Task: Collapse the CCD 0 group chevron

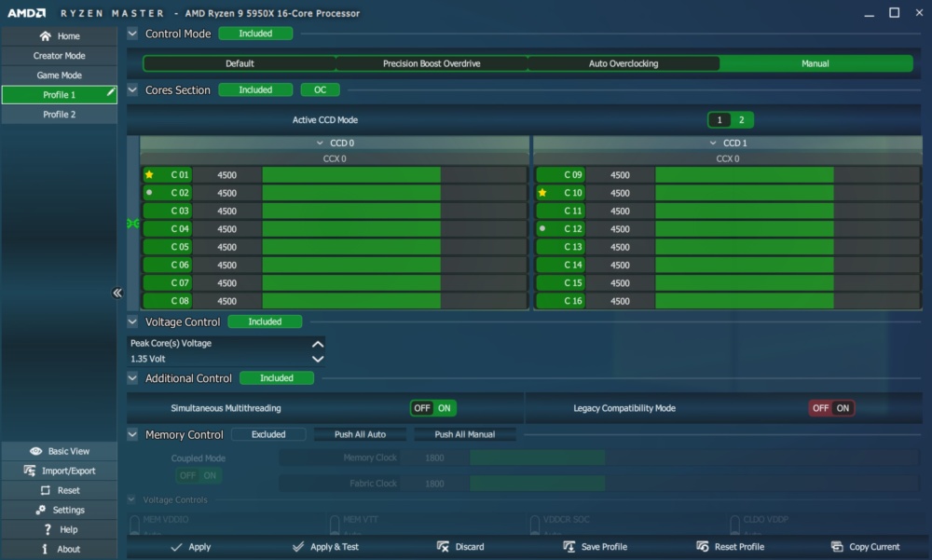Action: [x=320, y=143]
